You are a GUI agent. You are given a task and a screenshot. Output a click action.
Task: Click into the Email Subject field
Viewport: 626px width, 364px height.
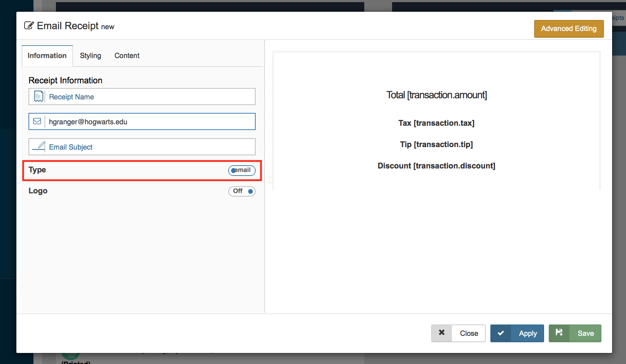tap(150, 147)
